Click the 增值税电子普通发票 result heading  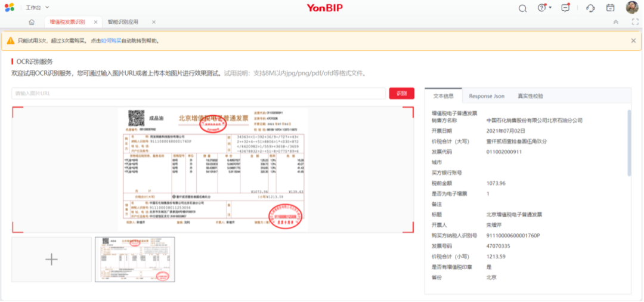(454, 113)
